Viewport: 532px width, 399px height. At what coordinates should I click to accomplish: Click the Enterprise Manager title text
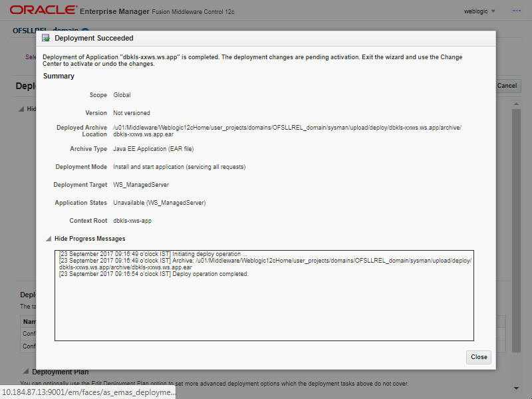114,11
